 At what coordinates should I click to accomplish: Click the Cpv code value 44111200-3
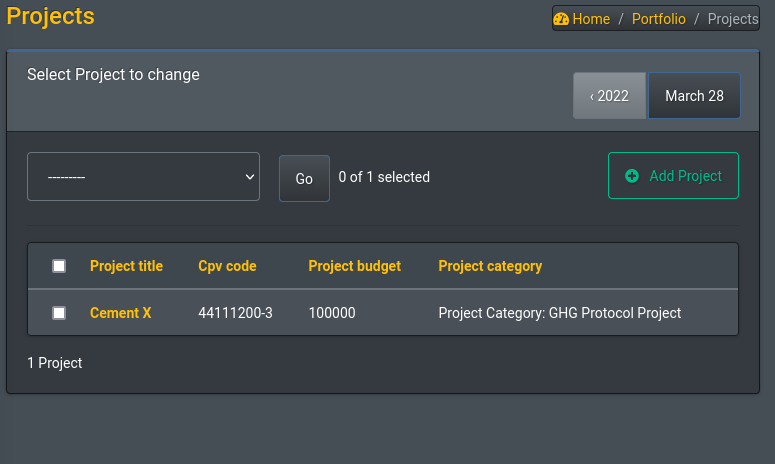235,313
